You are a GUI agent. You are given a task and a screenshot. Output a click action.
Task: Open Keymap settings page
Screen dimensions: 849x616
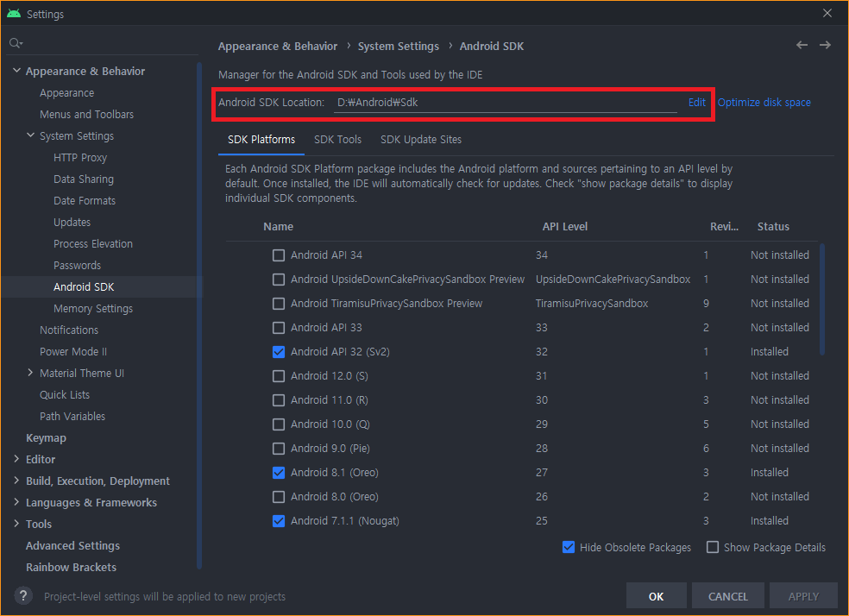coord(46,438)
